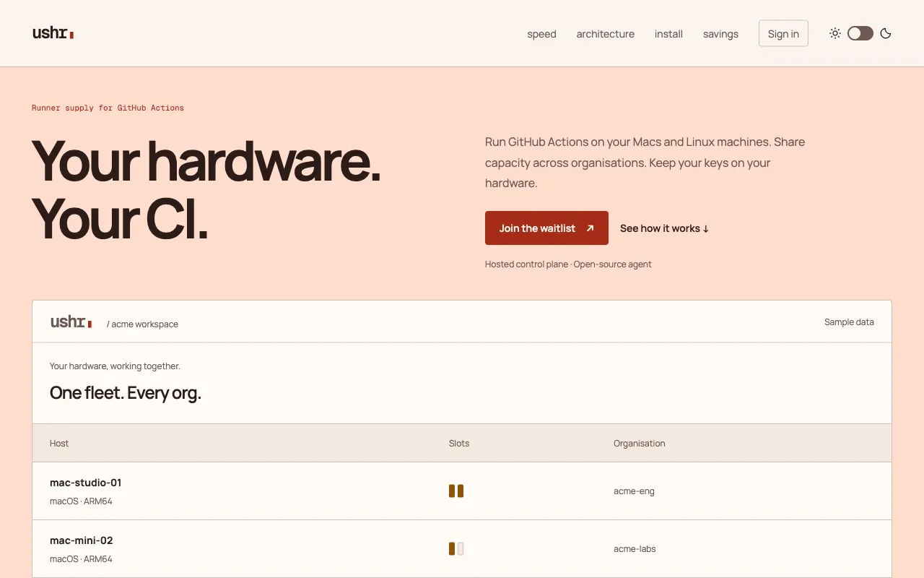The height and width of the screenshot is (578, 924).
Task: Click the Organisation column header
Action: (x=640, y=444)
